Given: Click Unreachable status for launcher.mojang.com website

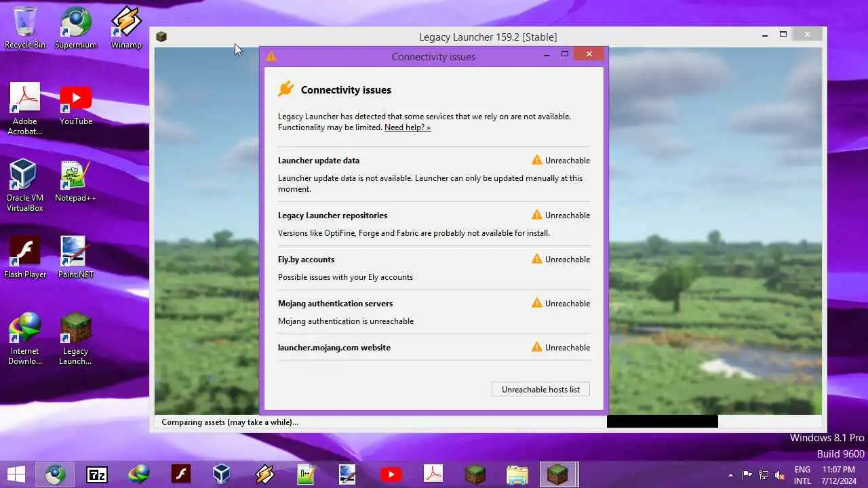Looking at the screenshot, I should pyautogui.click(x=561, y=348).
